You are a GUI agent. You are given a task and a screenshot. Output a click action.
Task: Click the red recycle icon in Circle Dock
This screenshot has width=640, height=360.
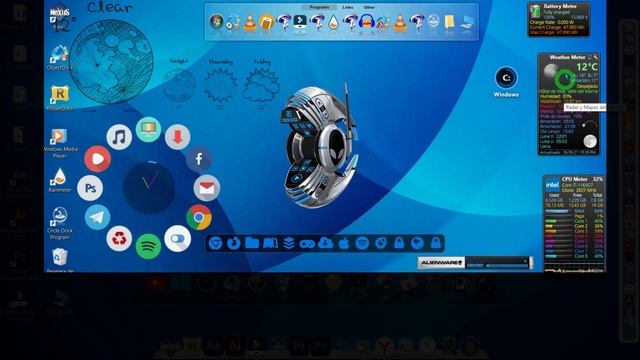click(119, 239)
